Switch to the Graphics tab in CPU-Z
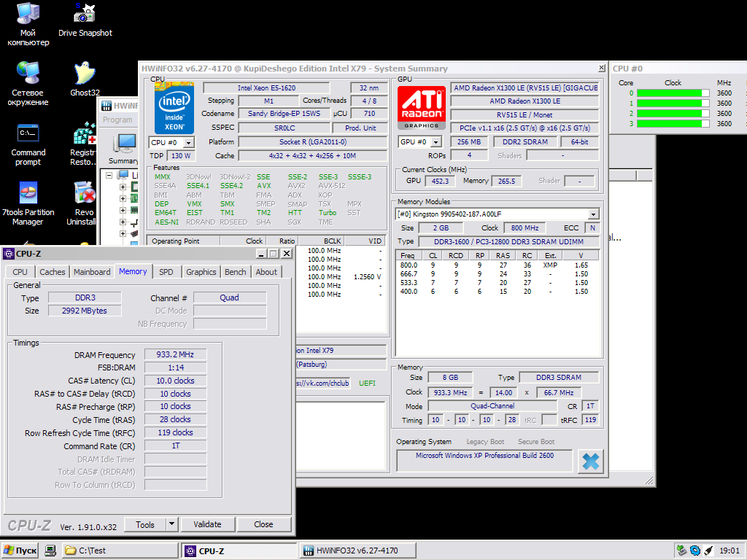 (x=201, y=272)
